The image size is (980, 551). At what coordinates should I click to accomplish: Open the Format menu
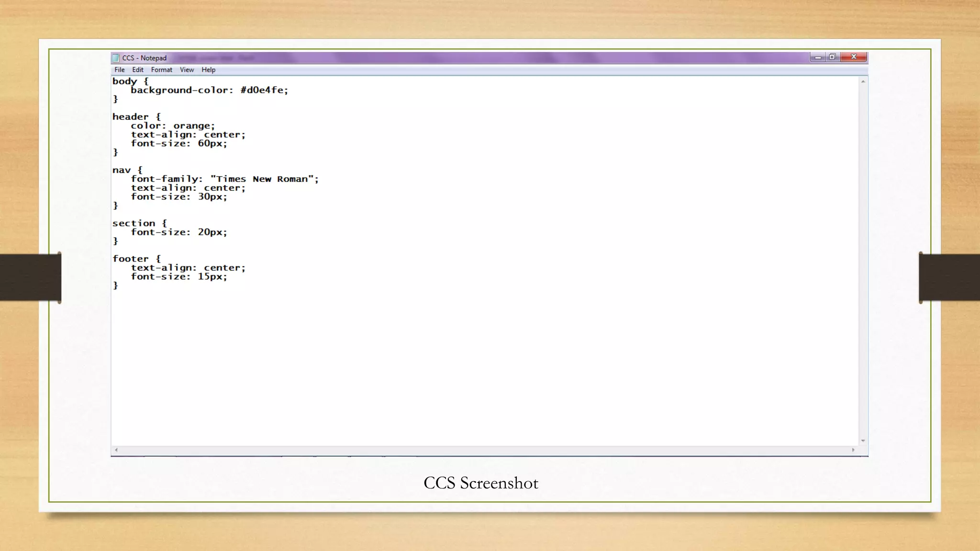162,70
